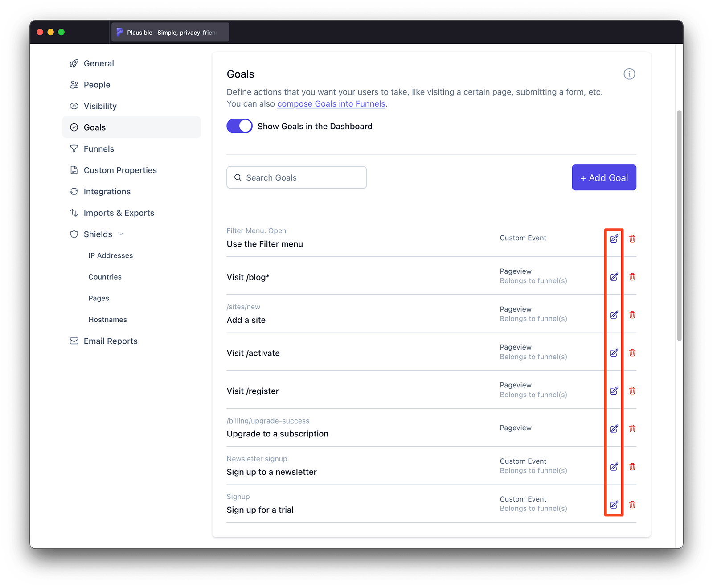
Task: Delete the Sign up for a trial goal
Action: (x=632, y=505)
